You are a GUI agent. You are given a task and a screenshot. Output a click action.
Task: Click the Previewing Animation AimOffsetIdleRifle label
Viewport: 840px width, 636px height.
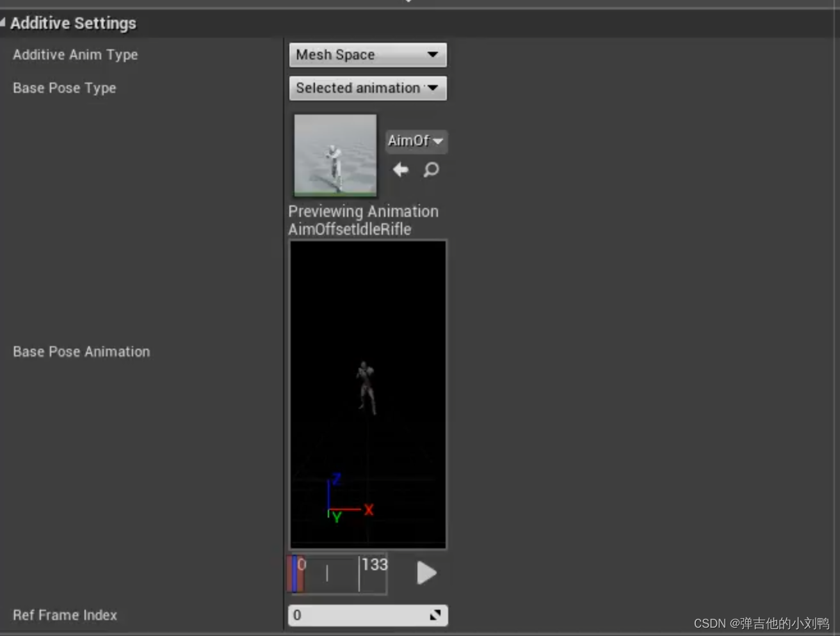[x=363, y=219]
